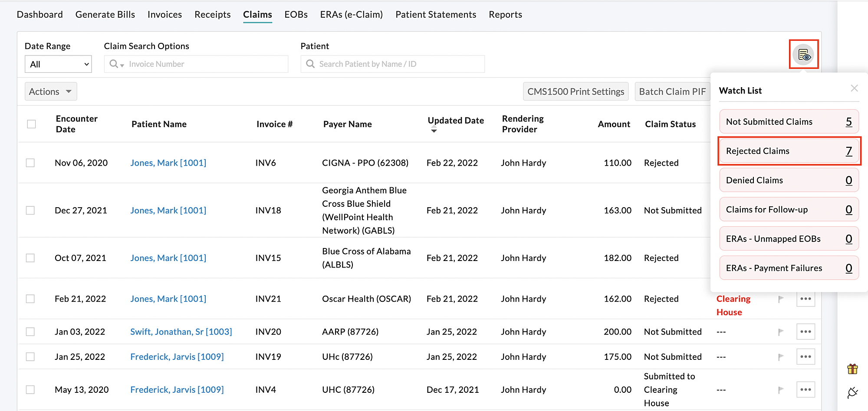Open patient record Jones, Mark [1001]
This screenshot has width=868, height=411.
[x=168, y=163]
